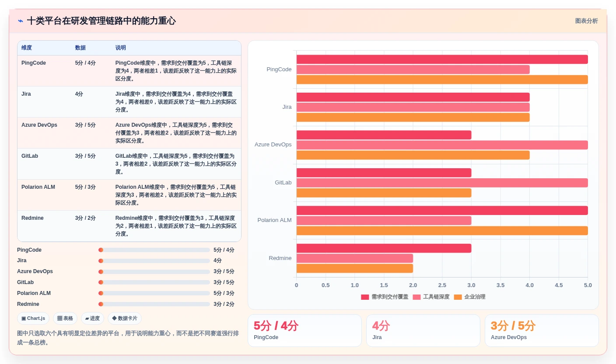Click the GitLab axis label in chart
The width and height of the screenshot is (616, 364).
click(283, 183)
